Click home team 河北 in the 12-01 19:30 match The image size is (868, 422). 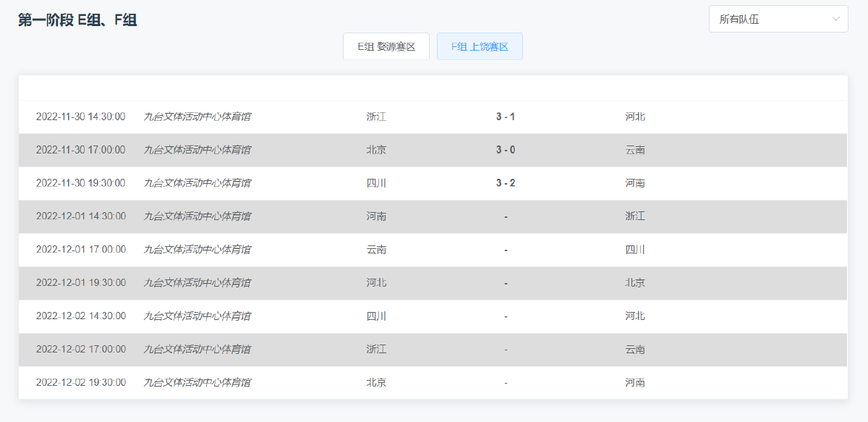point(376,283)
